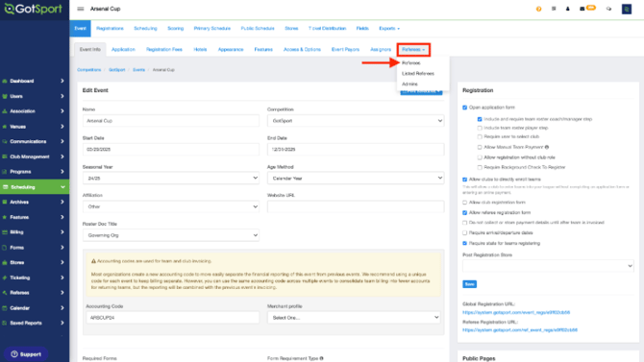Screen dimensions: 644x362
Task: Click the Programs sidebar icon
Action: [5, 172]
